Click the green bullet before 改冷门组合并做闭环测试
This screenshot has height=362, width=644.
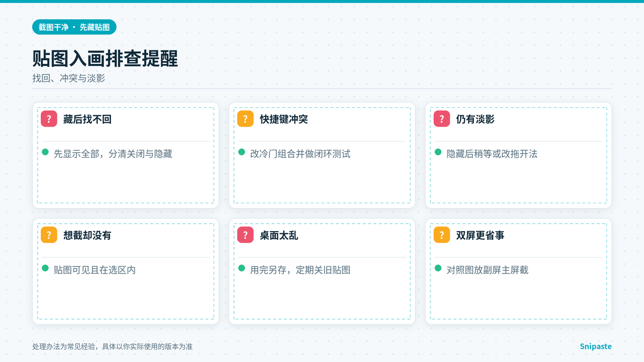(x=241, y=152)
